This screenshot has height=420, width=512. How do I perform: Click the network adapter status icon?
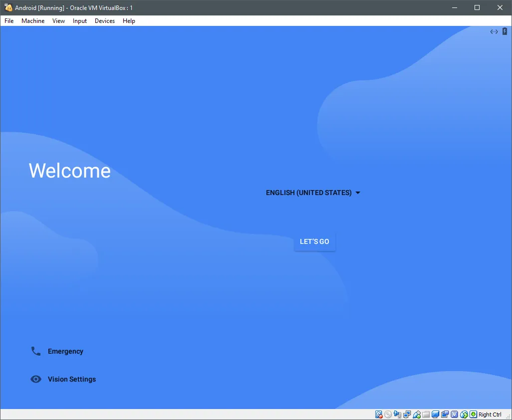click(x=407, y=415)
